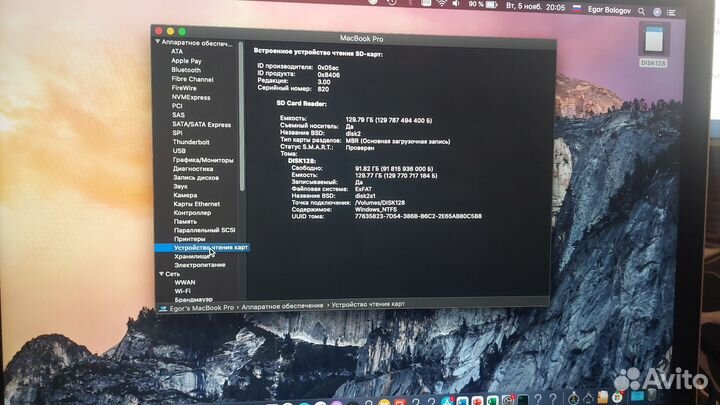Image resolution: width=720 pixels, height=405 pixels.
Task: Select Память in the sidebar
Action: click(x=185, y=221)
